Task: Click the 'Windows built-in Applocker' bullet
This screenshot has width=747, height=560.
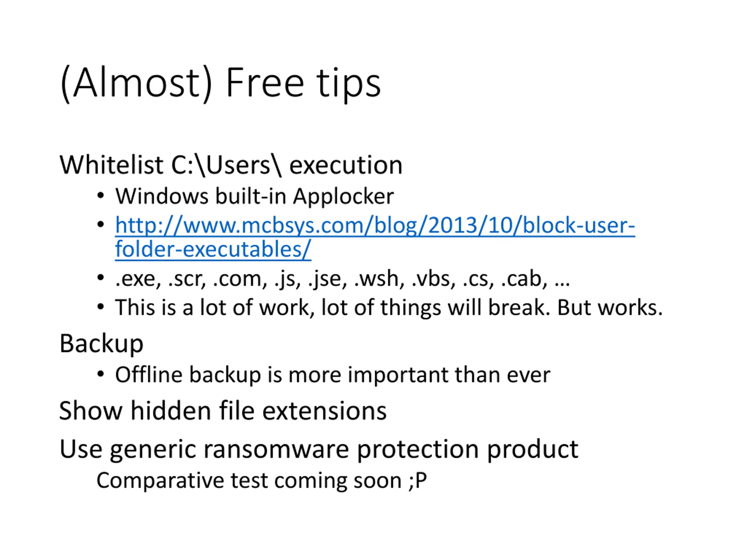Action: [255, 196]
